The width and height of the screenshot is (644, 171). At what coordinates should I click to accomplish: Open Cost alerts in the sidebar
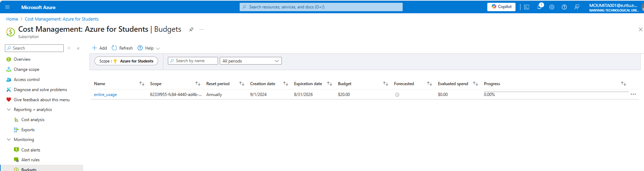(31, 150)
